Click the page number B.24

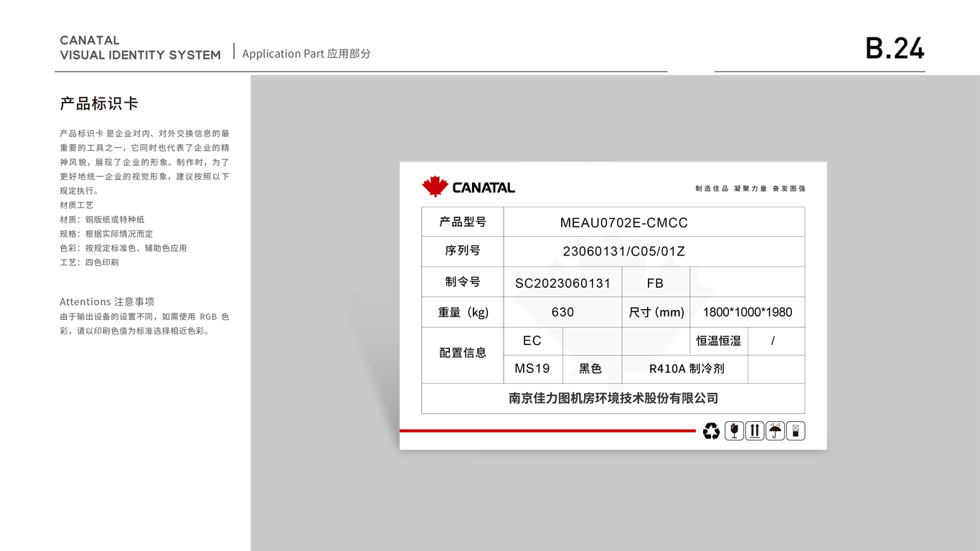tap(895, 48)
